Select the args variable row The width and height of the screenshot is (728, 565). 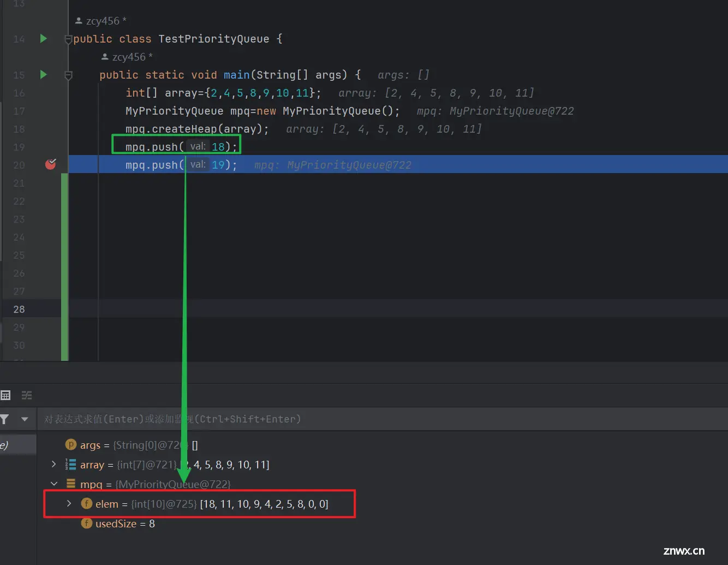382,445
